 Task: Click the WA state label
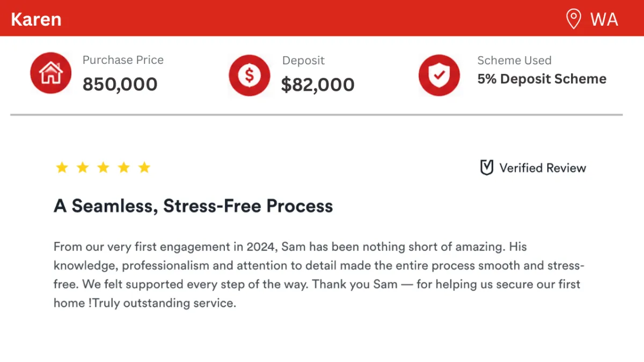(x=604, y=19)
